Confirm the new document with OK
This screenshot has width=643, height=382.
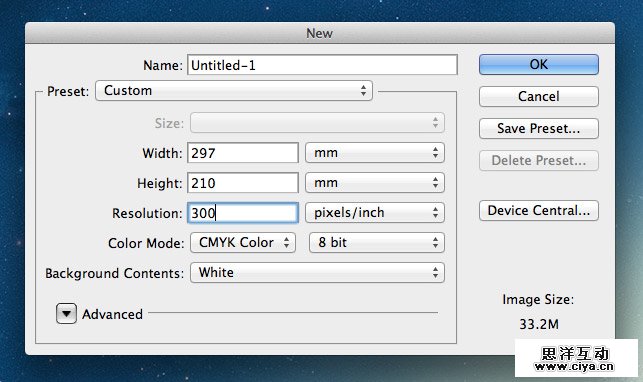(538, 64)
